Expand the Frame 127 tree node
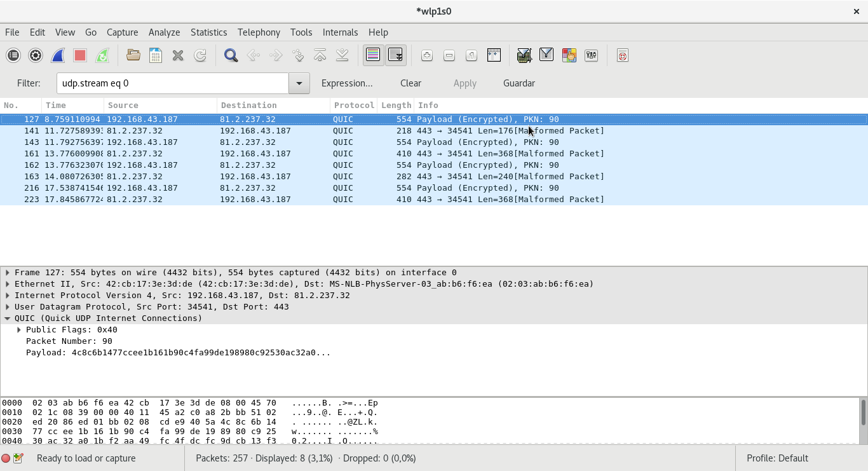Image resolution: width=868 pixels, height=471 pixels. [8, 273]
